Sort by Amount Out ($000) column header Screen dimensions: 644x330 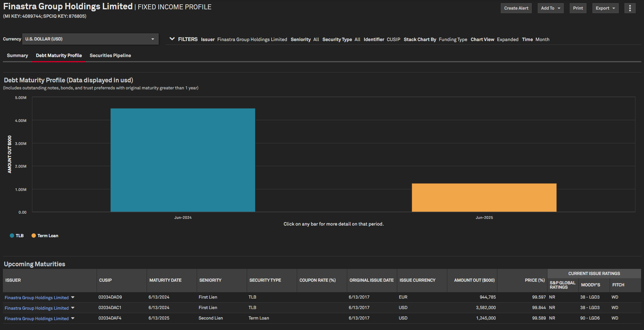click(474, 280)
